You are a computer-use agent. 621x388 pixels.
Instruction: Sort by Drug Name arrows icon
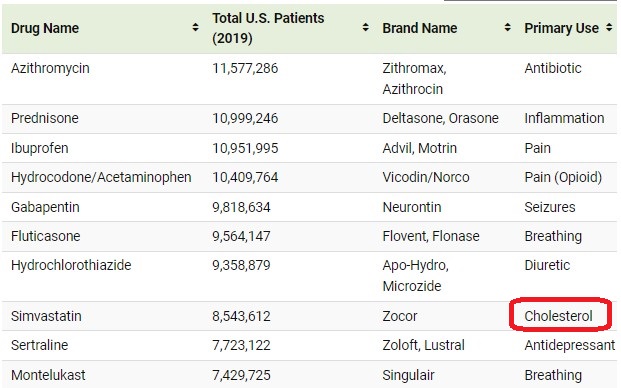tap(195, 27)
